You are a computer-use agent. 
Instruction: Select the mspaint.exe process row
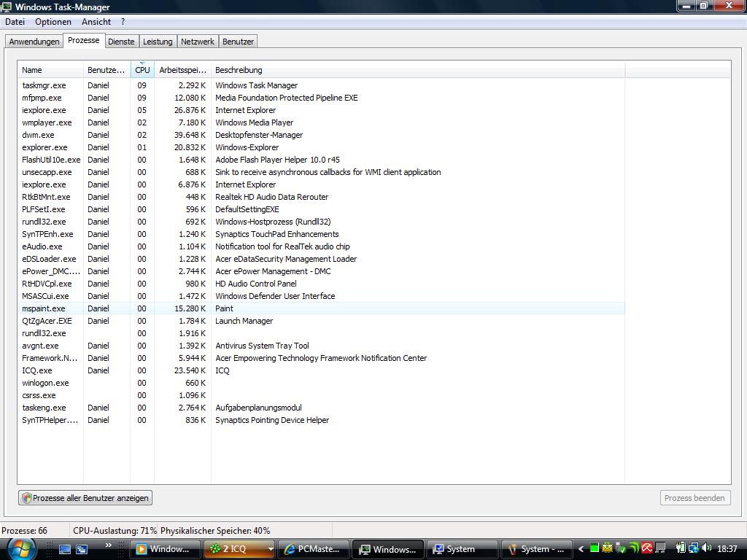tap(321, 308)
